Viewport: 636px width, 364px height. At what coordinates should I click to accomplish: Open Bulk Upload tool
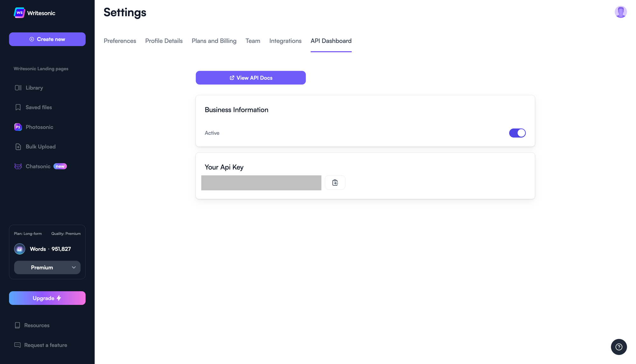pyautogui.click(x=41, y=147)
